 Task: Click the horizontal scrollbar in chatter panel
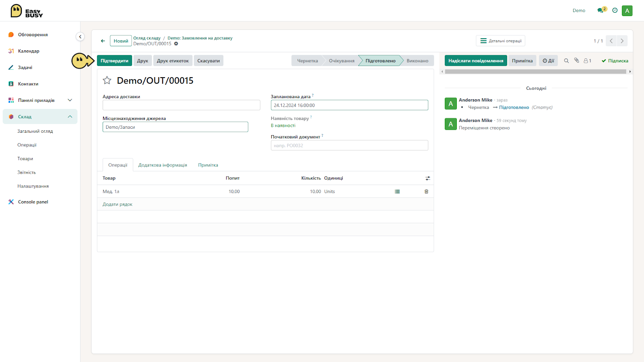click(x=536, y=72)
